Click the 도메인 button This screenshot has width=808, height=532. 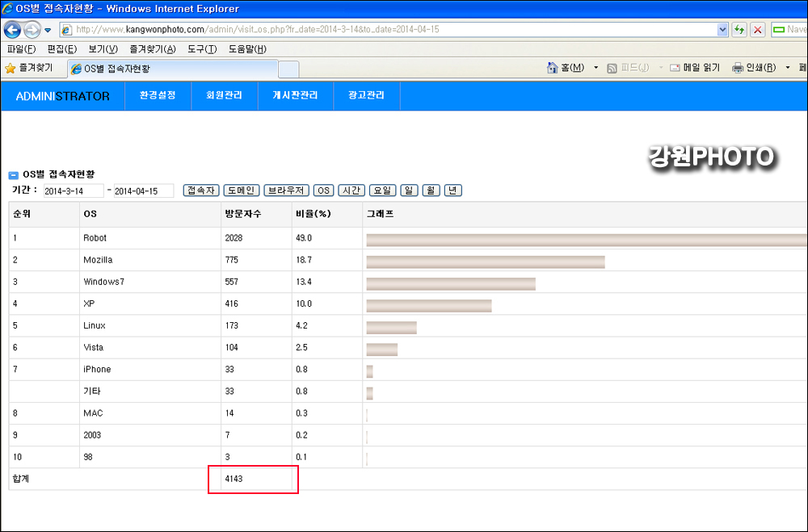point(241,191)
